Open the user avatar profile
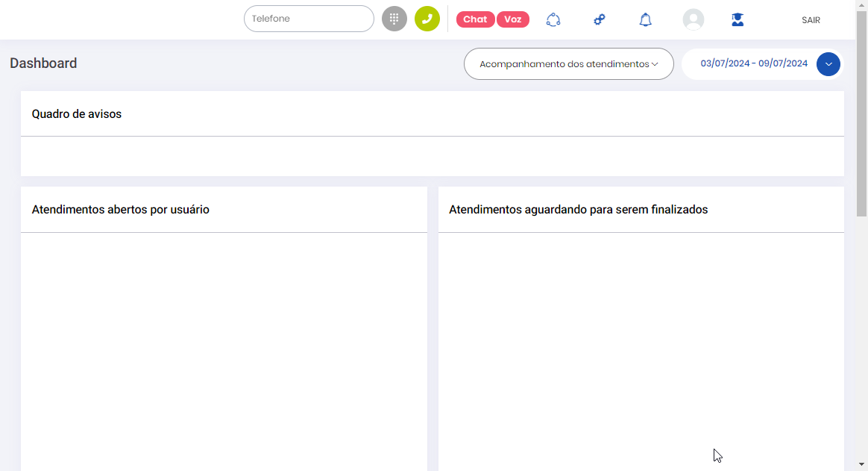Viewport: 868px width, 471px height. tap(694, 19)
